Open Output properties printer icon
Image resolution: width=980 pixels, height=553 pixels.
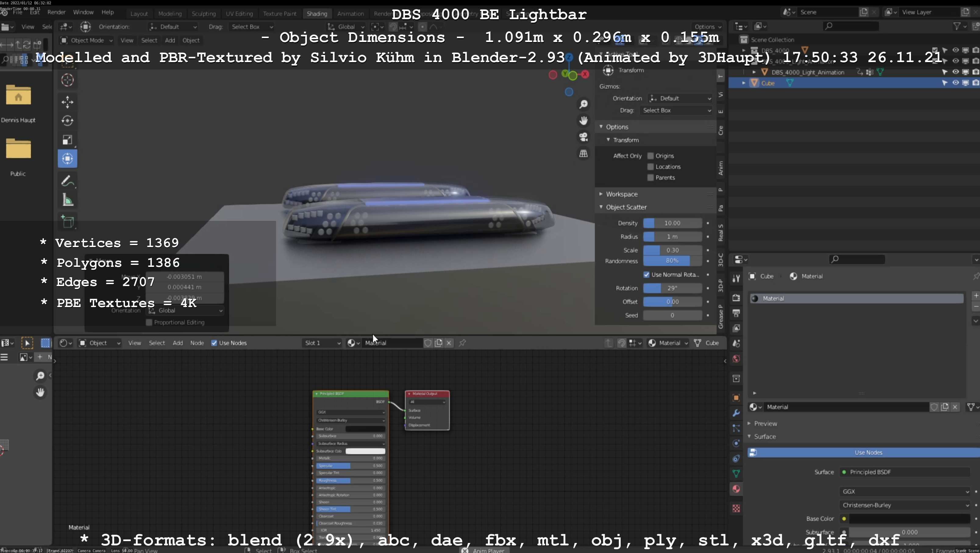(x=736, y=313)
